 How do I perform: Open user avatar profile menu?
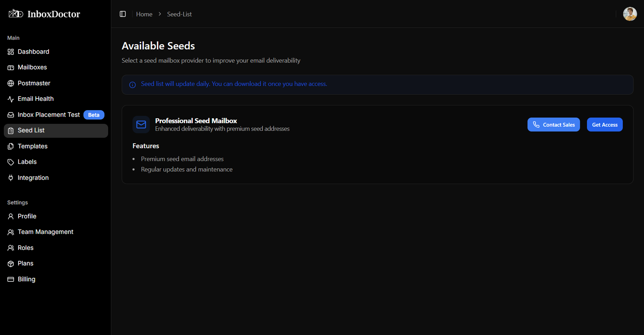point(630,14)
